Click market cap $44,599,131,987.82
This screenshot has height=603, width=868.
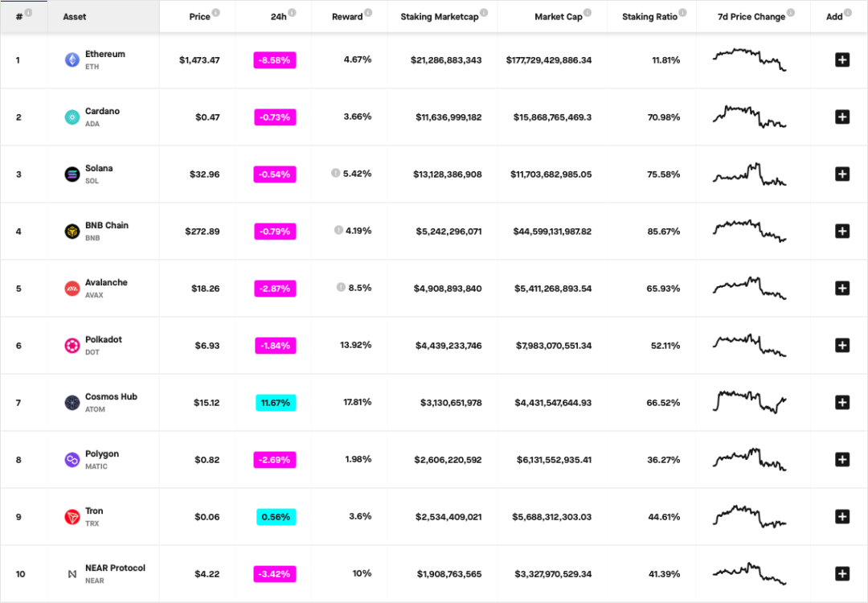pos(552,231)
